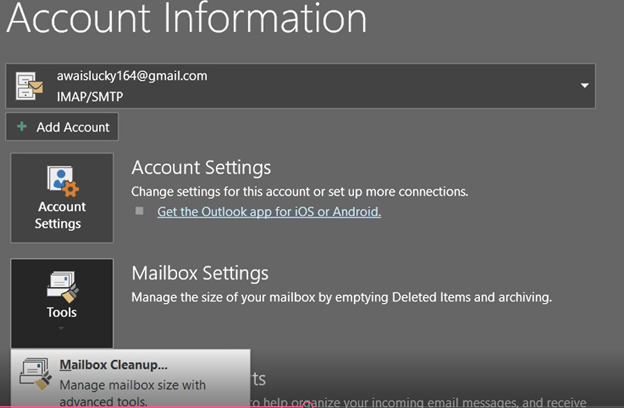Click the small square bullet before the Outlook app link
Image resolution: width=624 pixels, height=408 pixels.
tap(139, 211)
